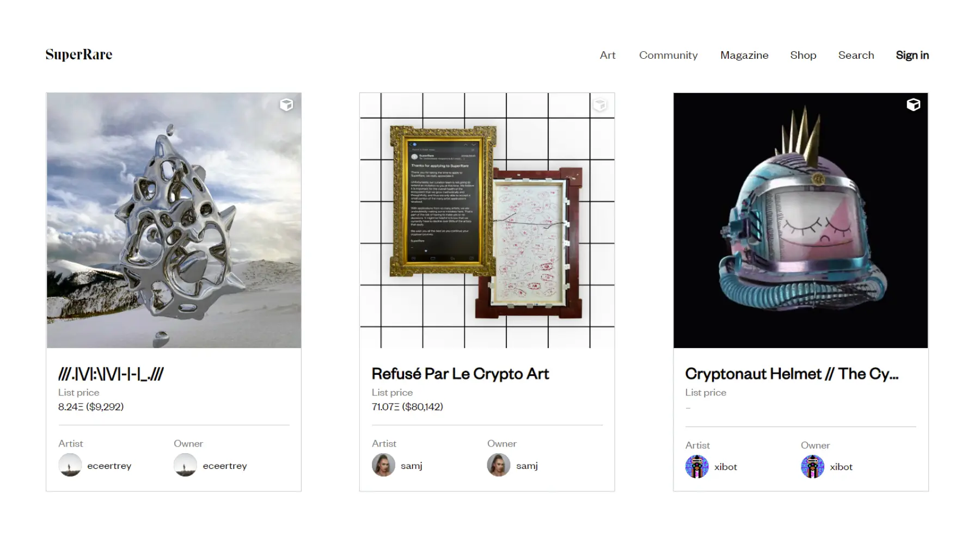
Task: Open the Community menu item
Action: 668,55
